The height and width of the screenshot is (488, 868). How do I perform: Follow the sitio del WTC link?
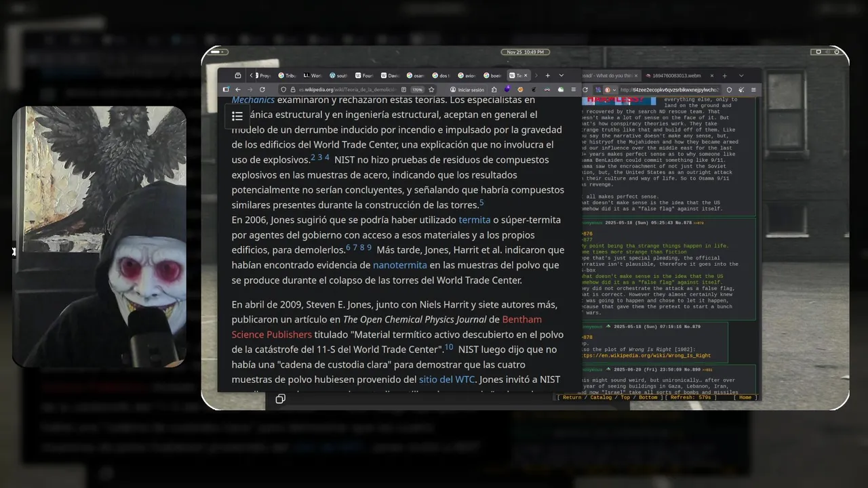tap(447, 380)
